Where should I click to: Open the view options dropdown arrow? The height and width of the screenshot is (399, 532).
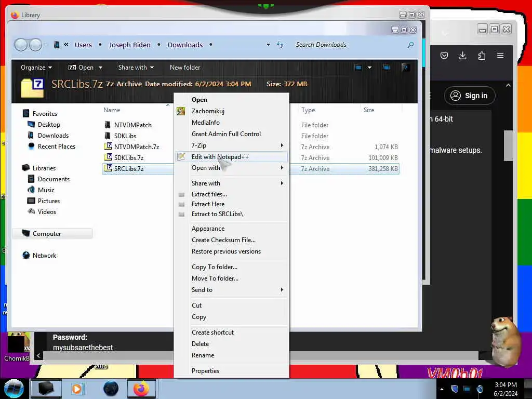pyautogui.click(x=369, y=68)
